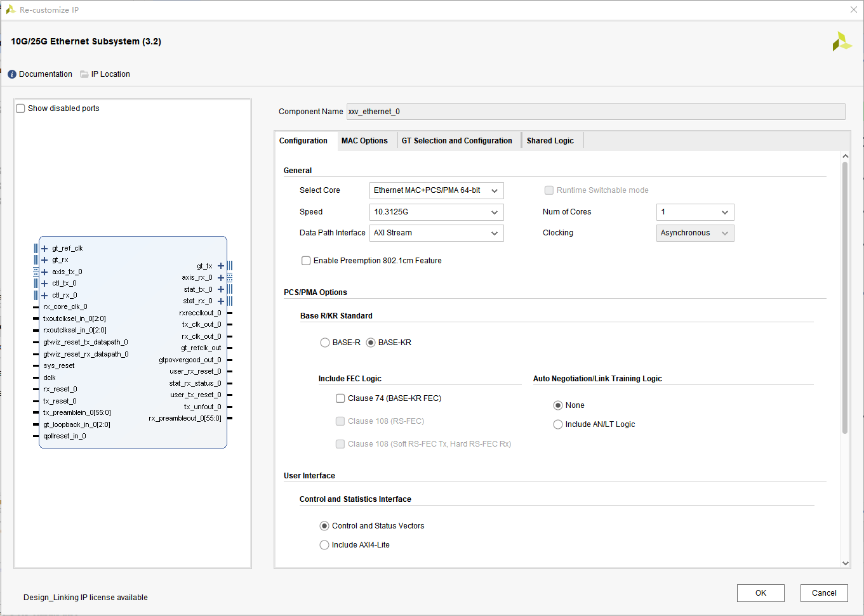Viewport: 864px width, 616px height.
Task: Tick the Clause 74 (BASE-KR FEC) checkbox
Action: point(340,398)
